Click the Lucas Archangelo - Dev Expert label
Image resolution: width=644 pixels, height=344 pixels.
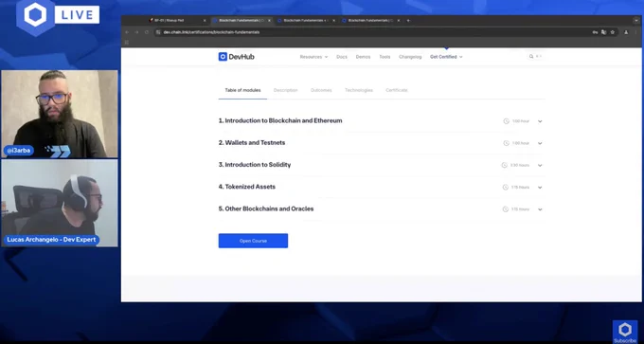point(51,240)
